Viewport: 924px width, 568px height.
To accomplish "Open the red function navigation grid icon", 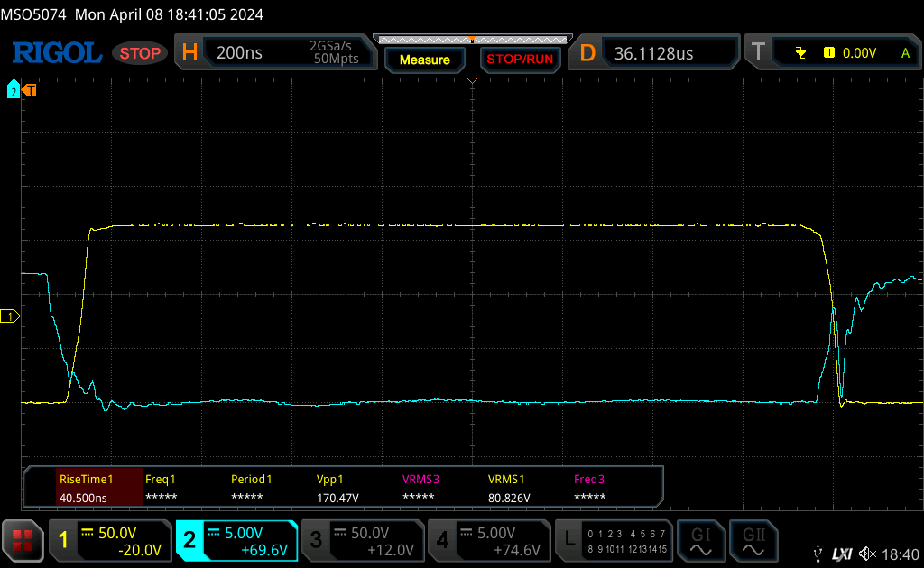I will click(23, 540).
